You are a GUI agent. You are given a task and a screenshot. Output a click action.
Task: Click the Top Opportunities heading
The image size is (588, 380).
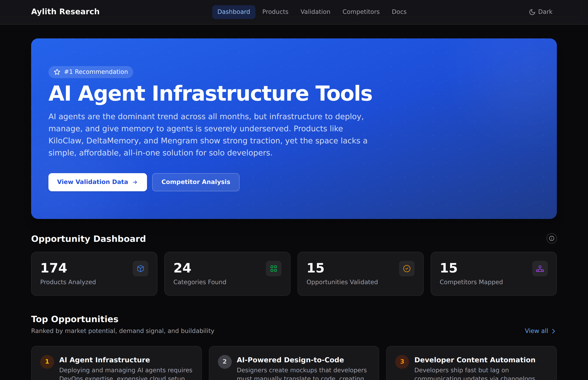(75, 319)
